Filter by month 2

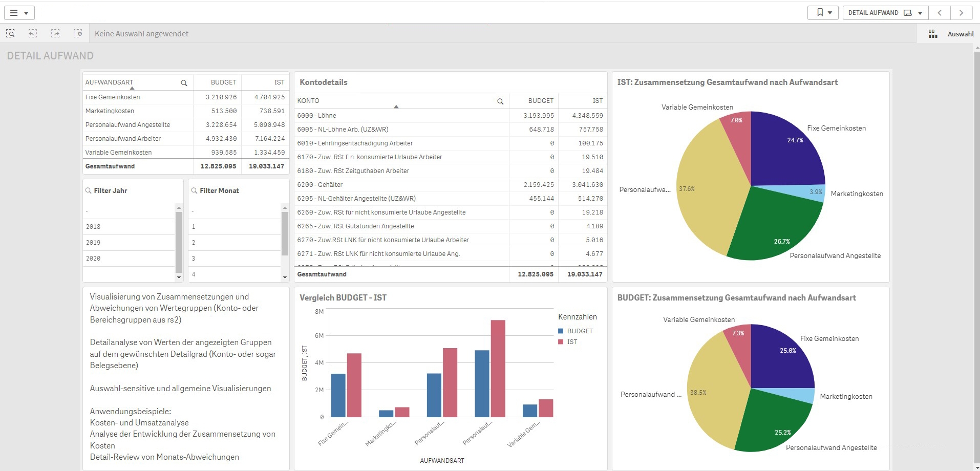click(x=235, y=243)
